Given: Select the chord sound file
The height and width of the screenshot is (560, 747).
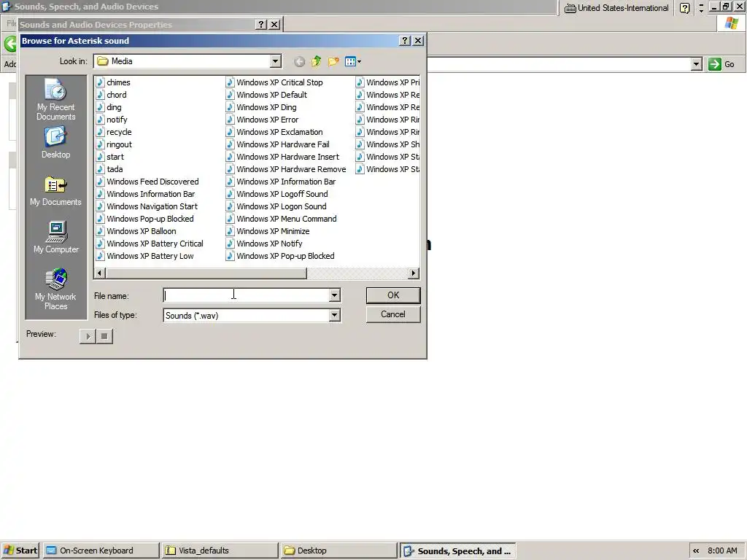Looking at the screenshot, I should pyautogui.click(x=111, y=95).
